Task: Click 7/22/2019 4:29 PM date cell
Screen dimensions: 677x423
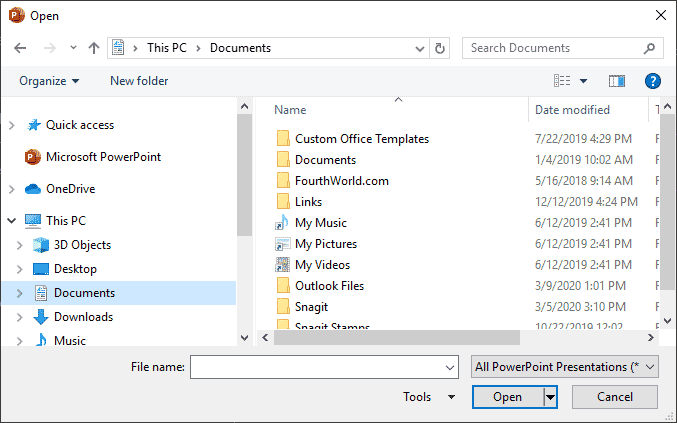Action: [583, 139]
